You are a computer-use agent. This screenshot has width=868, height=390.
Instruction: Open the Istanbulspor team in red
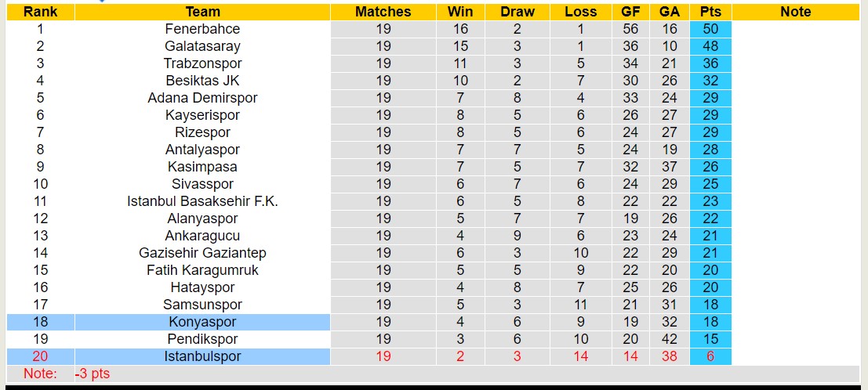[x=203, y=356]
